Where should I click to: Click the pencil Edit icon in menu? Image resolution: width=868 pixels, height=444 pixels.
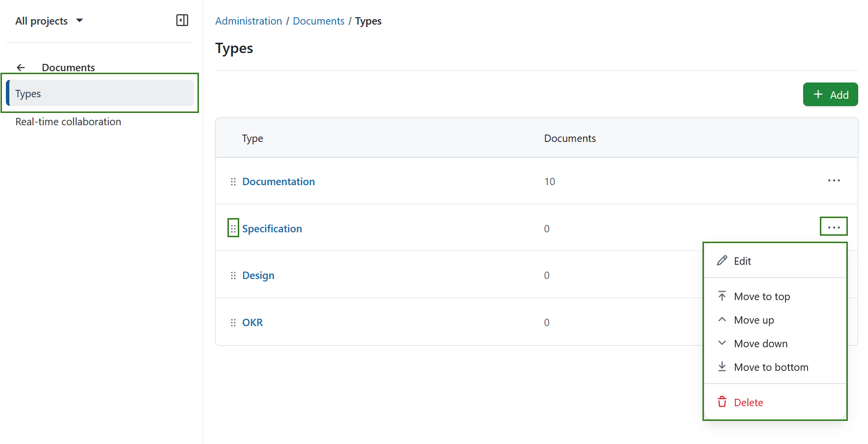722,260
